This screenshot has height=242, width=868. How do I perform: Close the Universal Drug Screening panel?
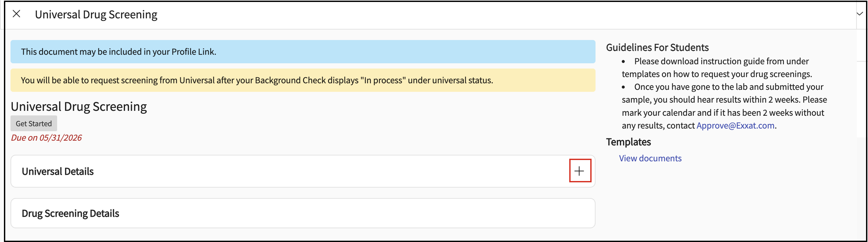tap(16, 14)
